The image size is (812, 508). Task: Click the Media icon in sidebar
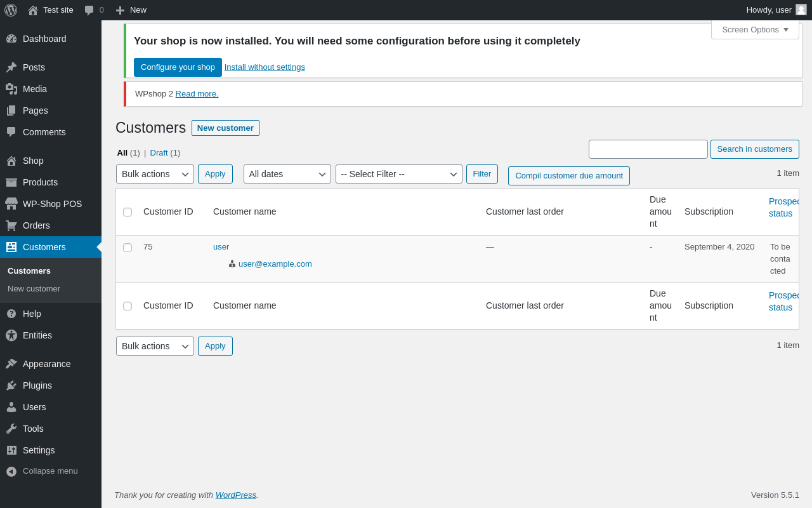click(x=11, y=89)
